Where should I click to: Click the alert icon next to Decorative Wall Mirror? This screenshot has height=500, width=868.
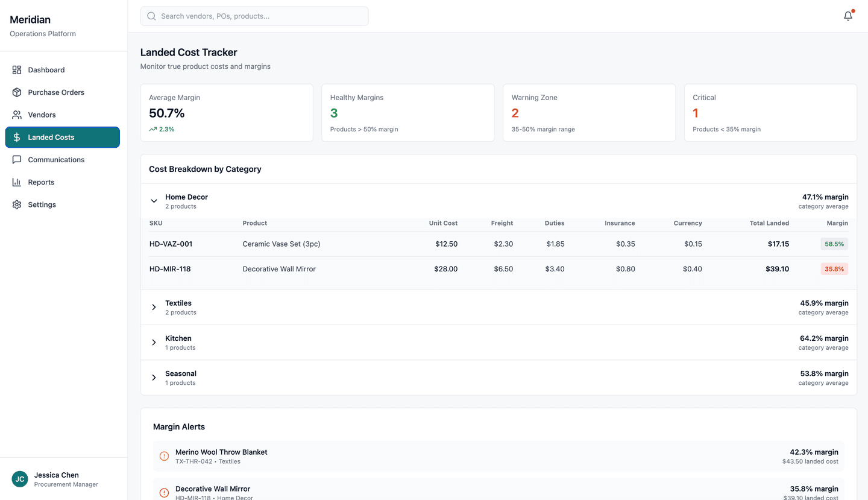coord(163,493)
